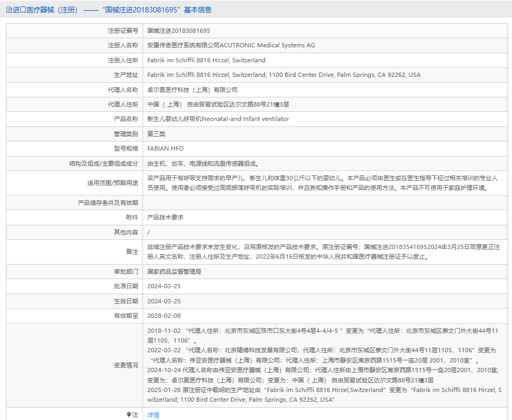Click the agent name 卓尔奥医疗科技（上海）有限公司

point(193,90)
